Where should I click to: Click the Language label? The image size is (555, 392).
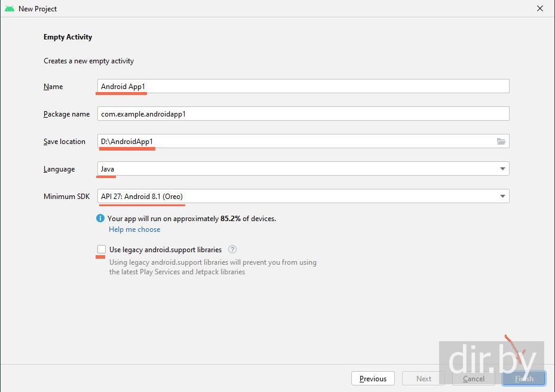pyautogui.click(x=59, y=169)
